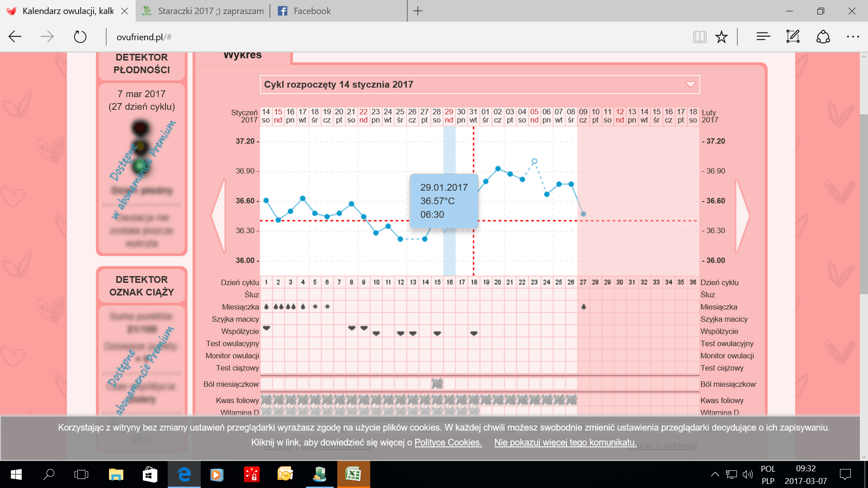This screenshot has height=488, width=868.
Task: Click the Monitor owulacji left label
Action: click(x=232, y=356)
